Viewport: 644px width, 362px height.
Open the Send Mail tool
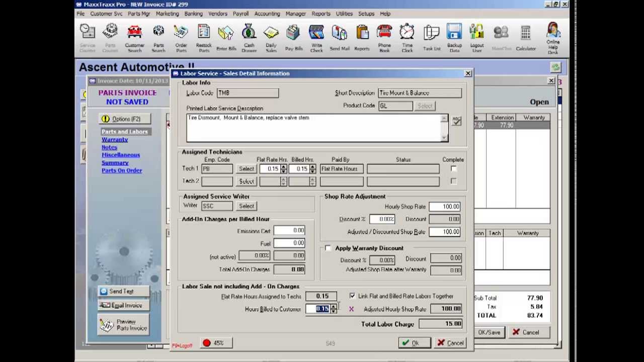click(339, 38)
